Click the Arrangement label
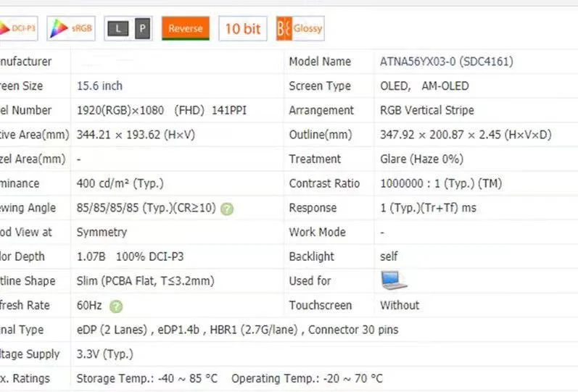578x392 pixels. click(x=321, y=110)
